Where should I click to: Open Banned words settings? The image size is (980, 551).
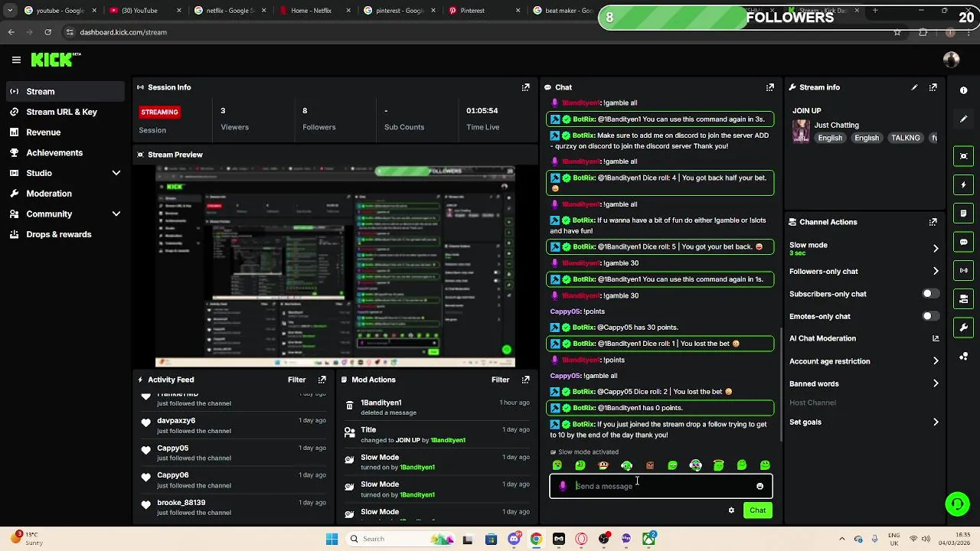click(x=864, y=383)
